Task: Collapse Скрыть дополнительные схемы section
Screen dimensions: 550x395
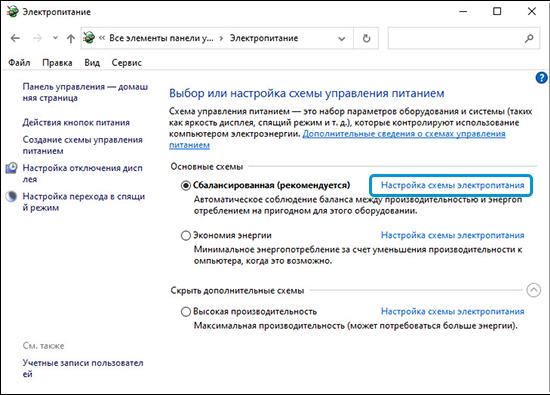Action: pos(534,290)
